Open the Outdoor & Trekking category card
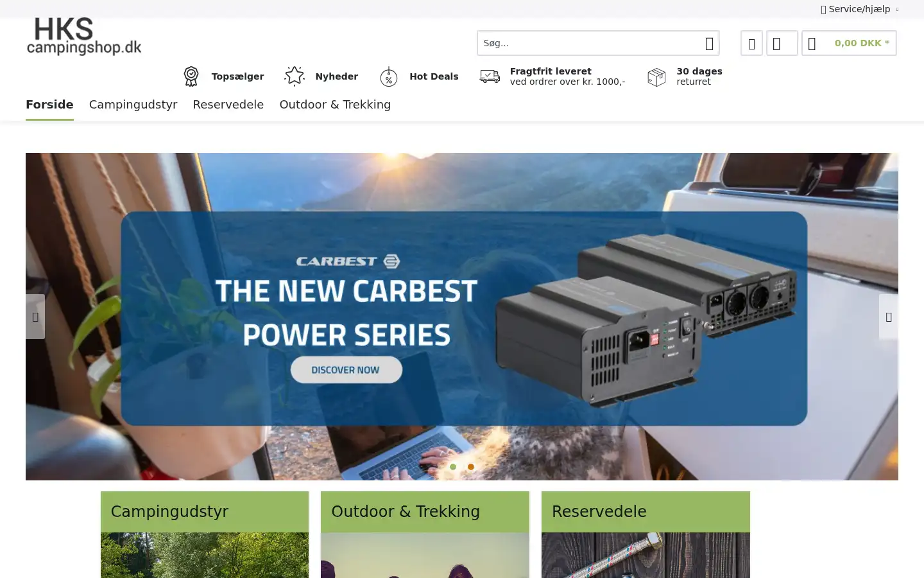The height and width of the screenshot is (578, 924). point(425,534)
